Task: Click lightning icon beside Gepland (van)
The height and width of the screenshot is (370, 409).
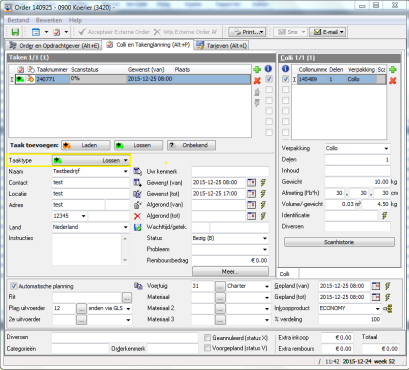Action: click(388, 286)
